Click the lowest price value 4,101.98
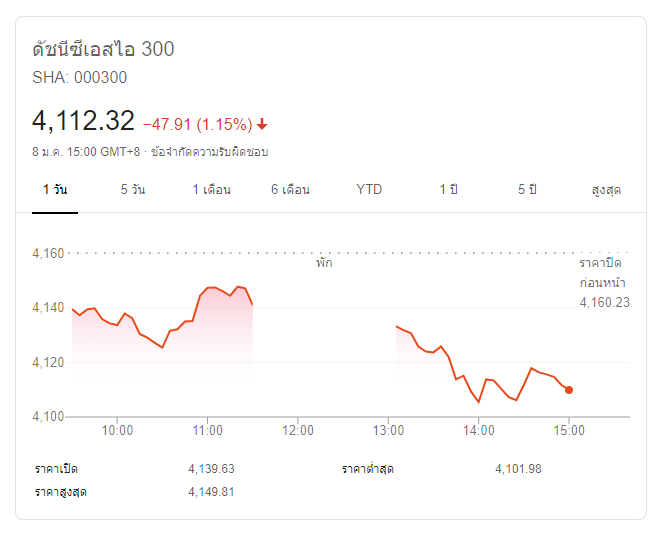Viewport: 663px width, 537px height. click(518, 469)
